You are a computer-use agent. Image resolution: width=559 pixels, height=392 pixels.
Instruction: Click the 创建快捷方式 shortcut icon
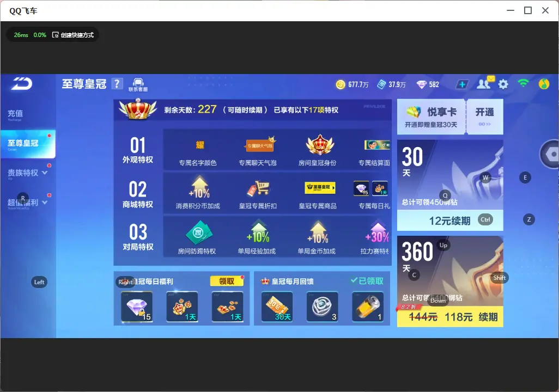pos(55,35)
